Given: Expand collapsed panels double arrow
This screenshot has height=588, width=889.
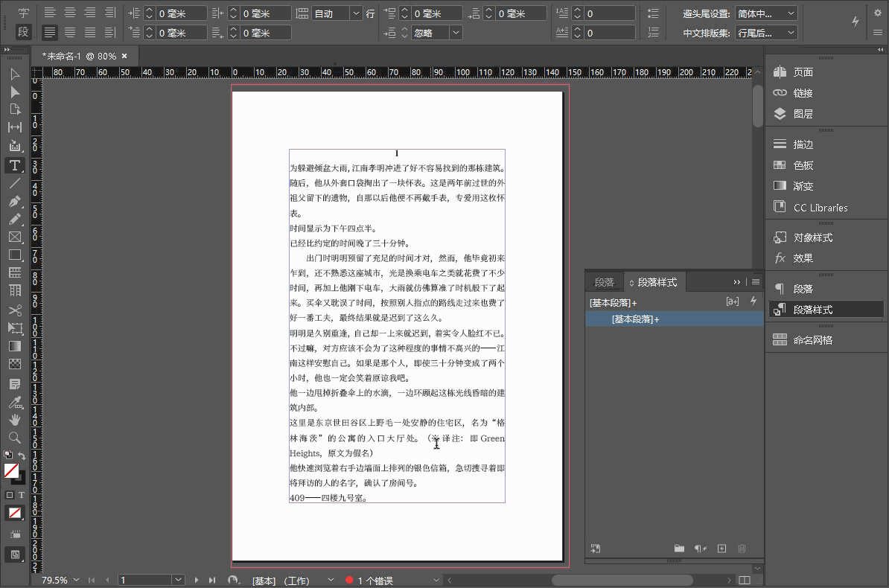Looking at the screenshot, I should [881, 50].
